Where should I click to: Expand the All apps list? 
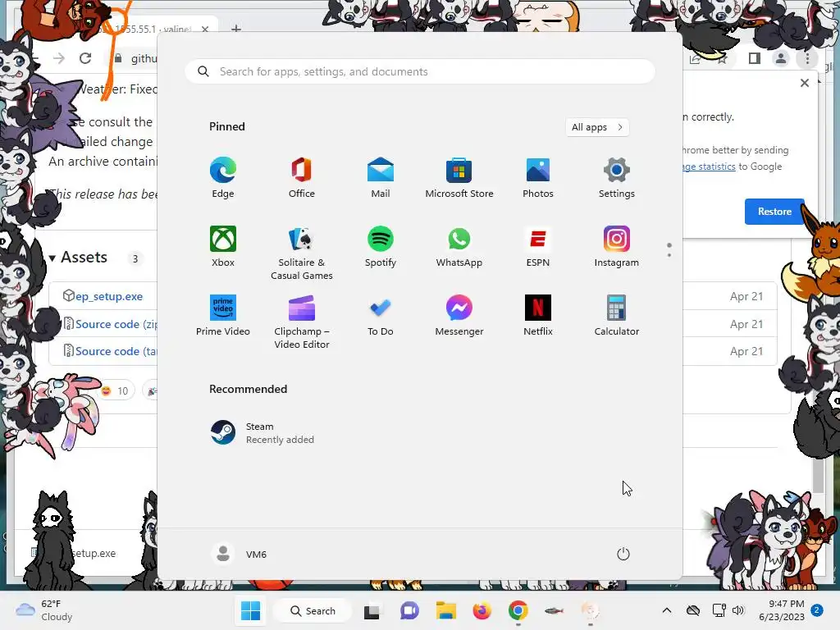(597, 127)
